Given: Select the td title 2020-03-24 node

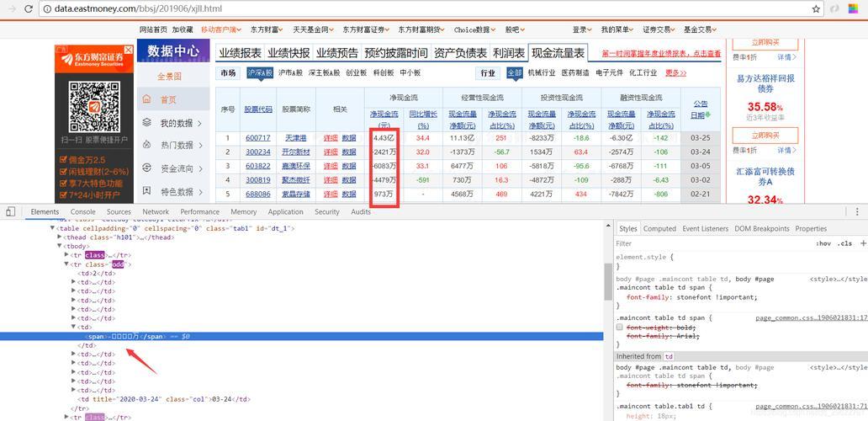Looking at the screenshot, I should 164,399.
